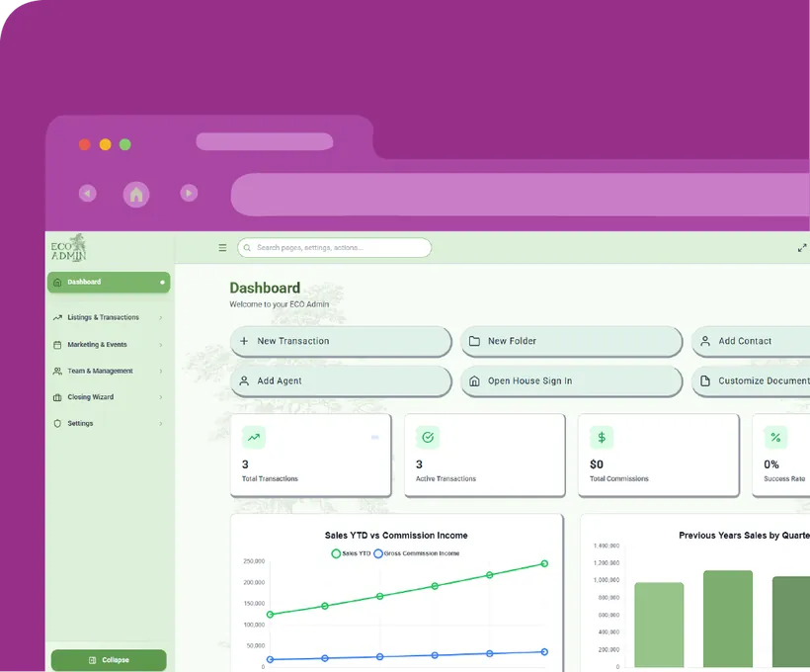The height and width of the screenshot is (672, 810).
Task: Click the Success Rate percent icon
Action: 775,438
